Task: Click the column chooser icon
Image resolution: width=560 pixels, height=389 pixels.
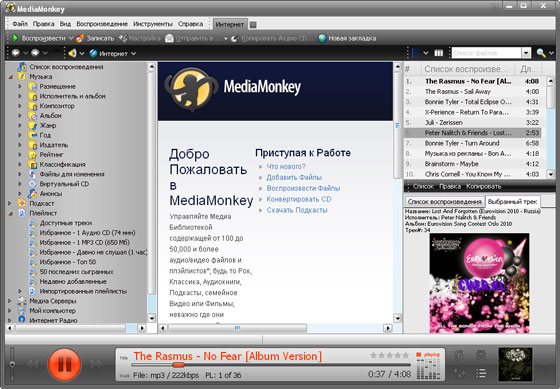Action: tap(439, 53)
